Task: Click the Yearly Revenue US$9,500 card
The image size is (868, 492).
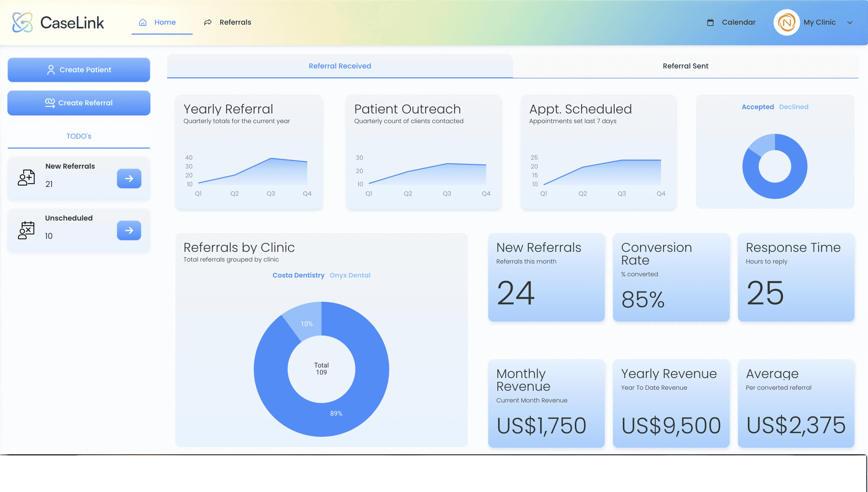Action: click(671, 403)
